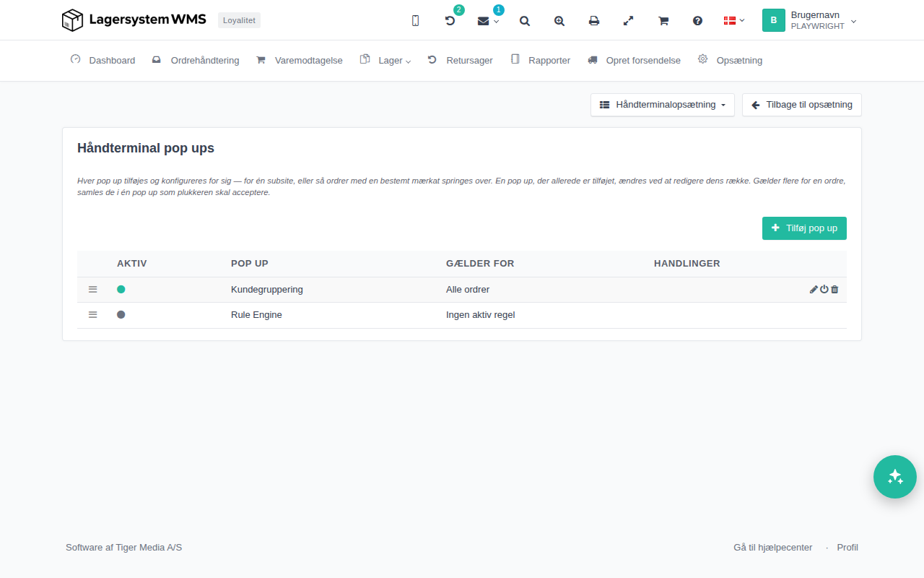Open the Profil link in the footer
Screen dimensions: 924x578
[x=847, y=547]
